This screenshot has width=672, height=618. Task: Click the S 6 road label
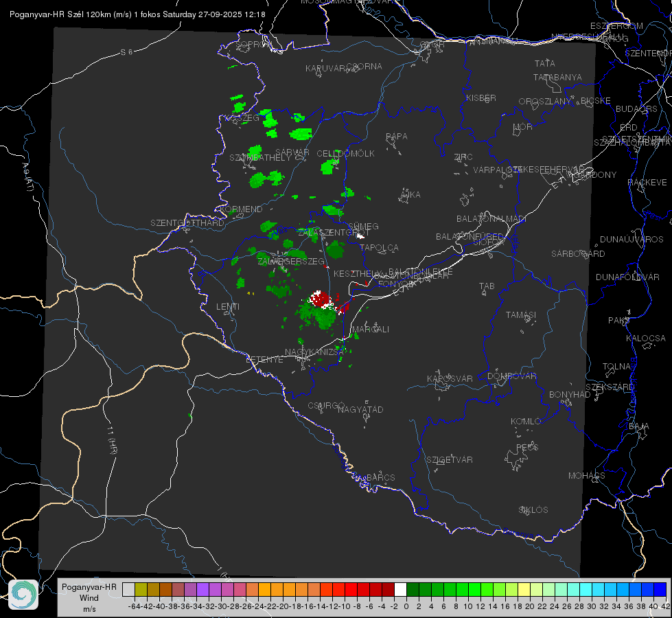tap(127, 52)
